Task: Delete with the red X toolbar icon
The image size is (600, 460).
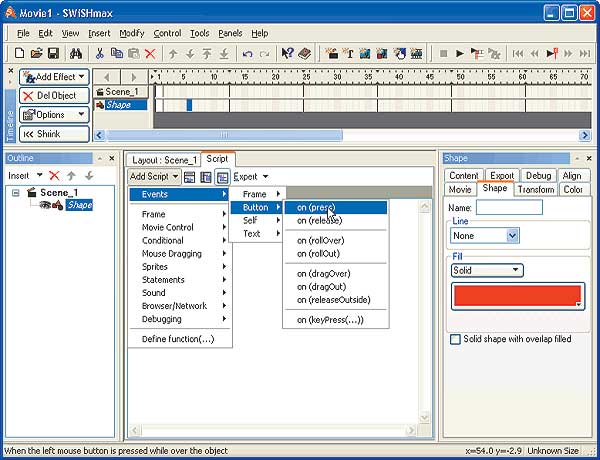Action: [150, 53]
